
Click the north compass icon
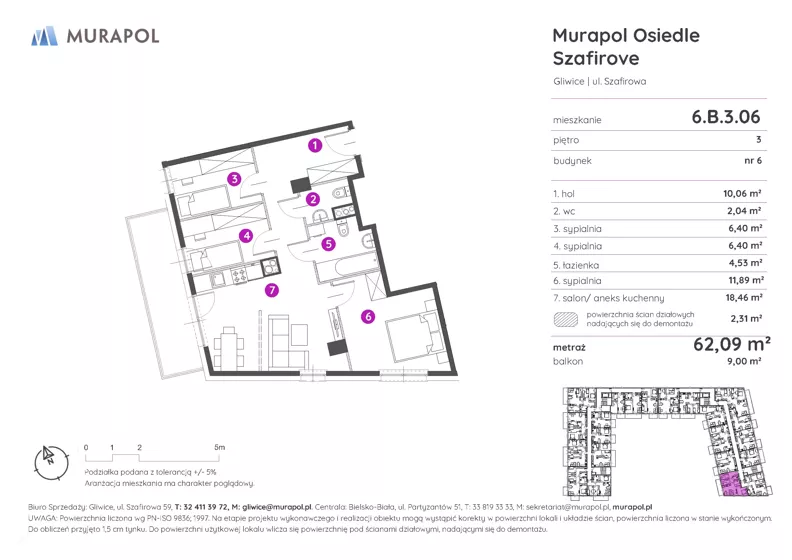pos(51,463)
